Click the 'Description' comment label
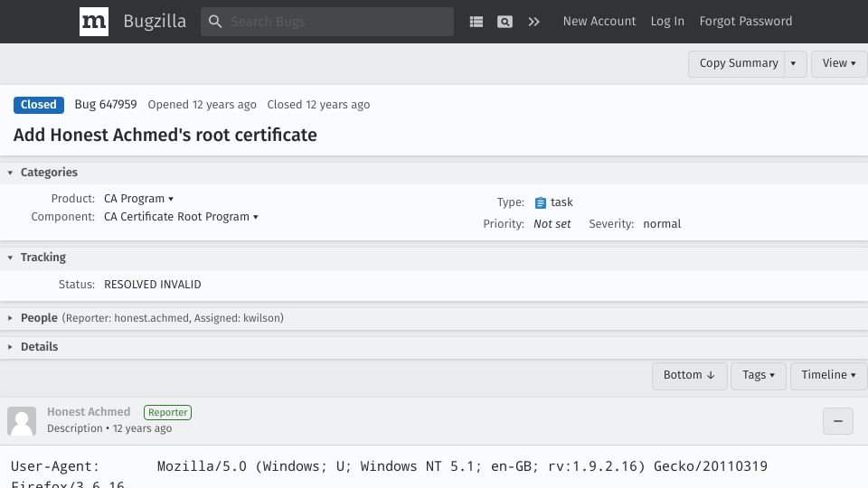The image size is (868, 488). pyautogui.click(x=75, y=428)
